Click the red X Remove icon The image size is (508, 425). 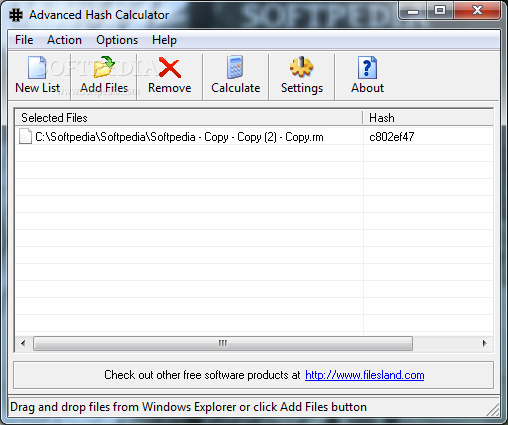170,67
